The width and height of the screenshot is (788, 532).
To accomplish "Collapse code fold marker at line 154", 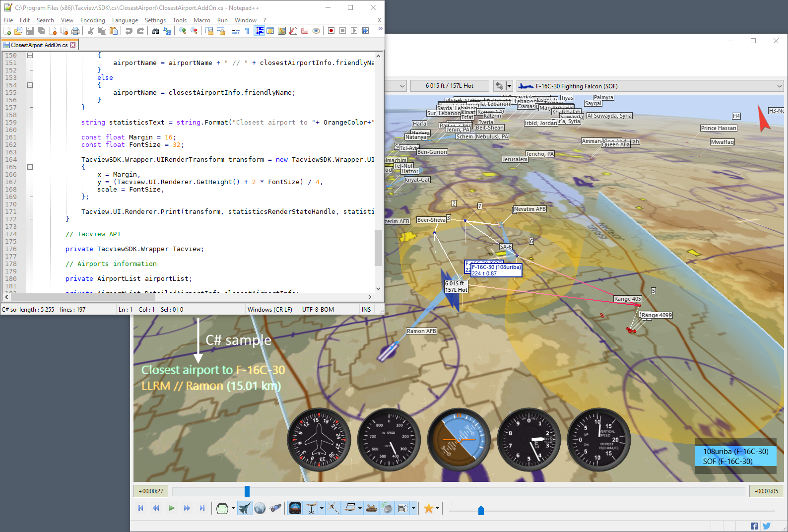I will click(30, 85).
